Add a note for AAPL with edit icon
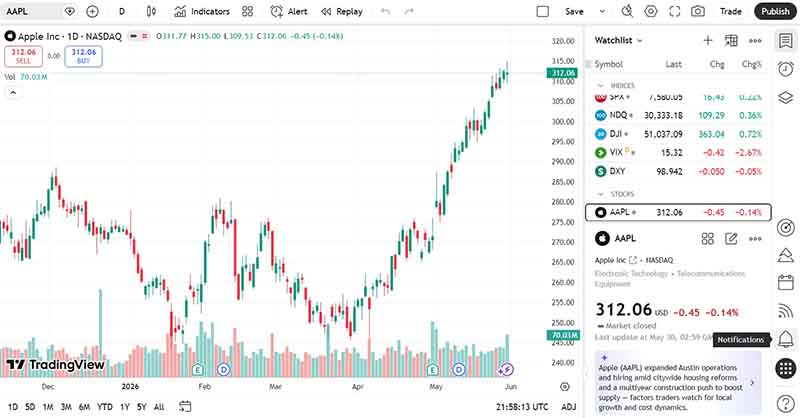 731,238
